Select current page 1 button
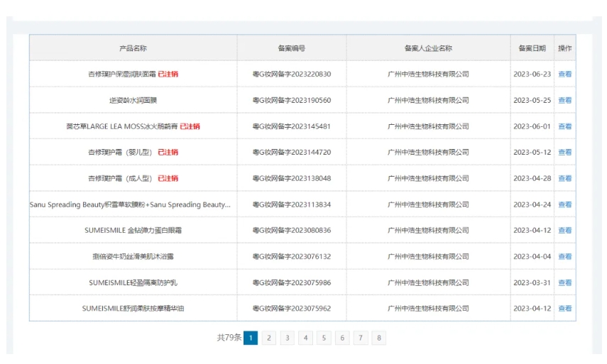607x364 pixels. click(251, 338)
